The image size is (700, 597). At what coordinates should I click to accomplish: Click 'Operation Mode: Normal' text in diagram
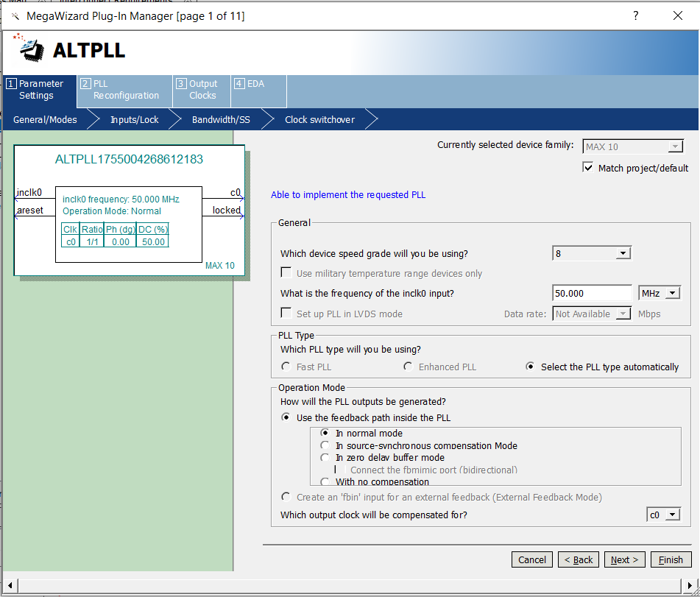[x=112, y=211]
